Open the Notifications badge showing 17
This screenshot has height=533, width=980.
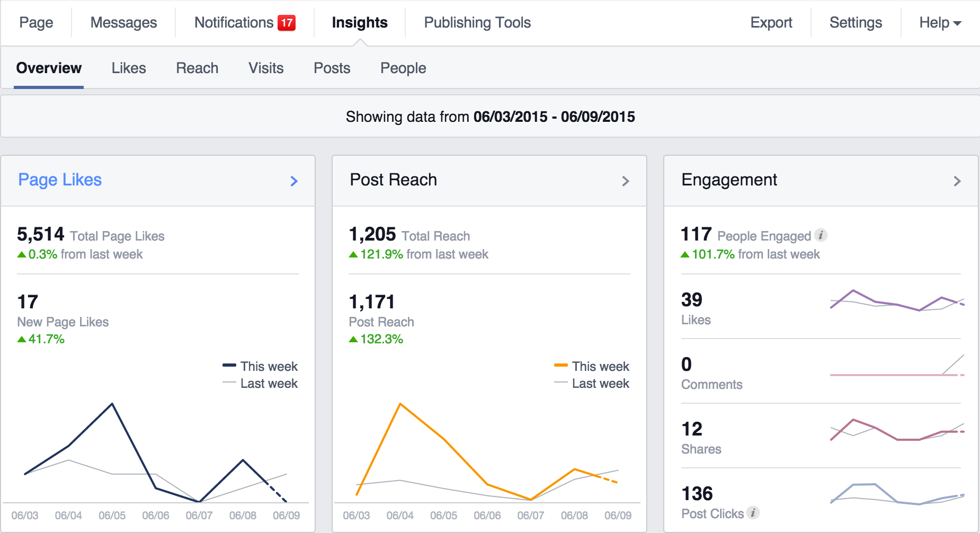click(287, 23)
